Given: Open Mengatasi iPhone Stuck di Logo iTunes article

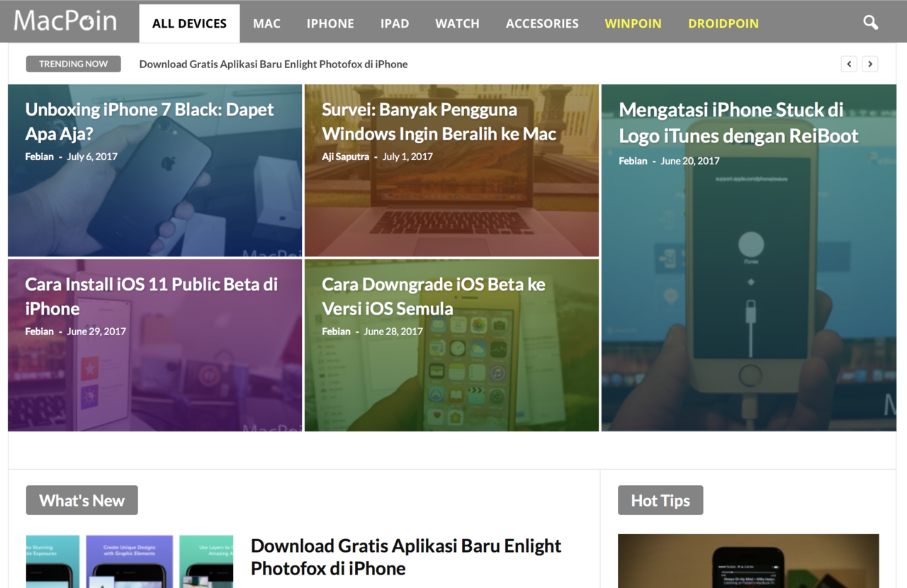Looking at the screenshot, I should pyautogui.click(x=738, y=123).
